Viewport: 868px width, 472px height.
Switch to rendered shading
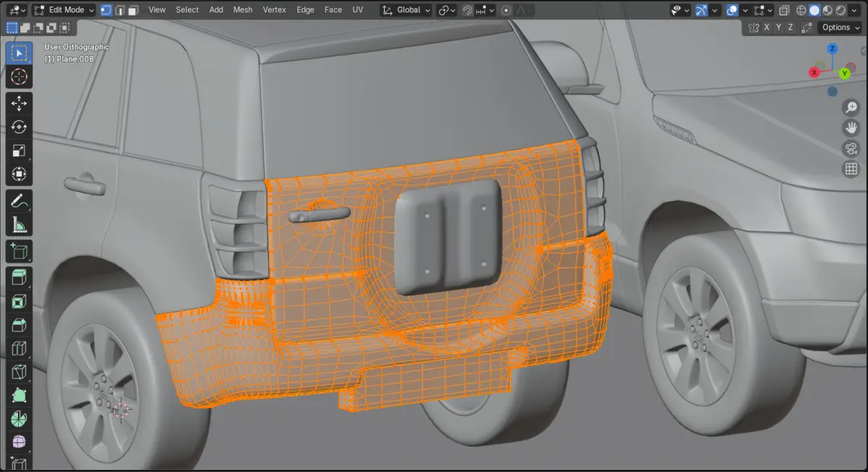coord(841,10)
